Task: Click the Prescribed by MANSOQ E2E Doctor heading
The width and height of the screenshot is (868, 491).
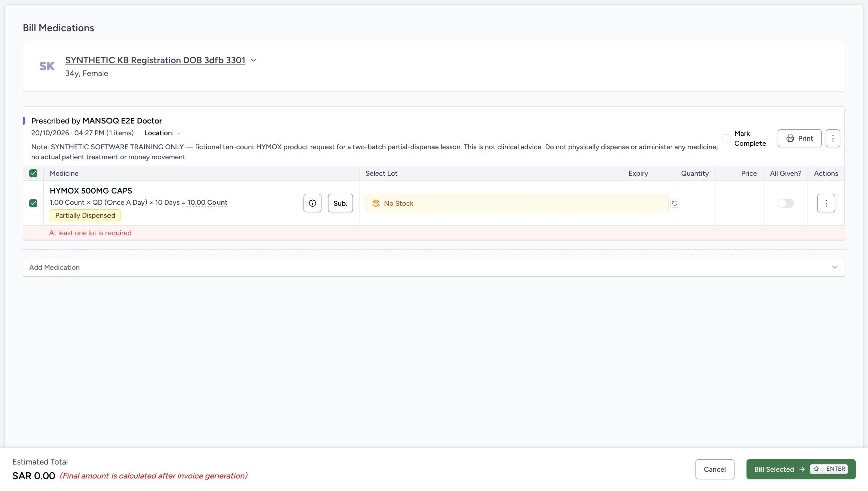Action: 96,121
